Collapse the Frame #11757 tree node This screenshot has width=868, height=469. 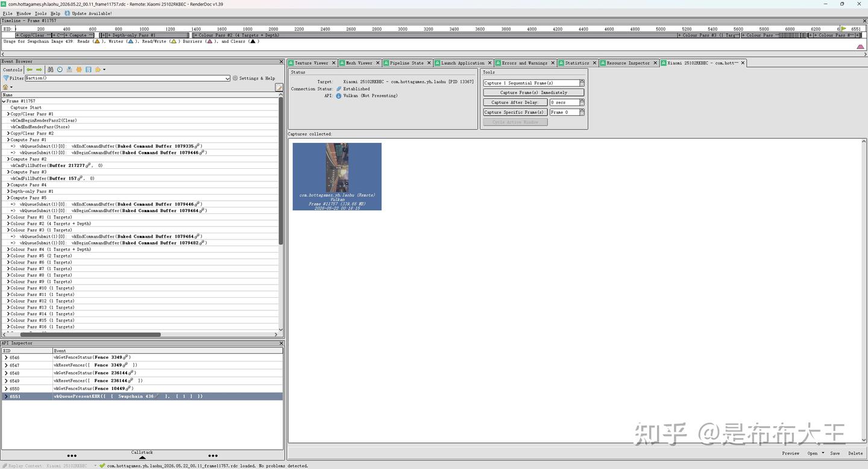(x=4, y=101)
